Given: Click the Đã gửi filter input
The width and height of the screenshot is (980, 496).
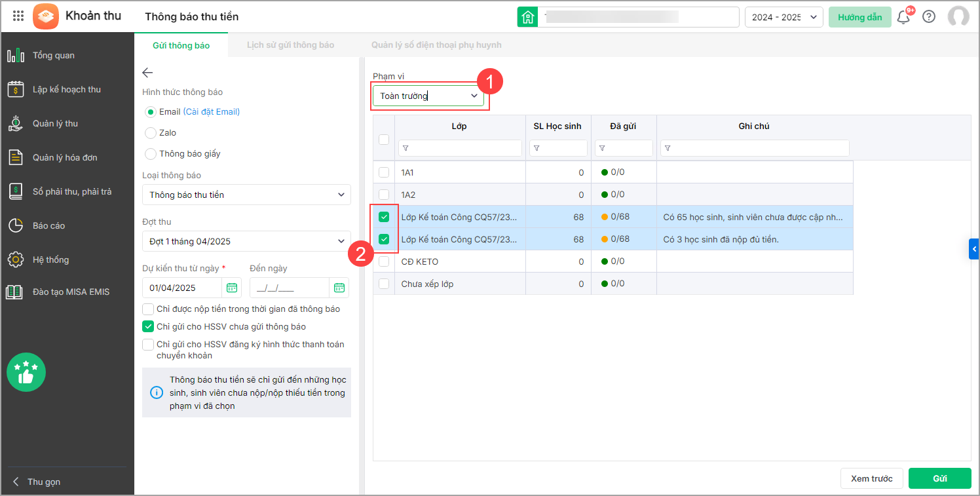Looking at the screenshot, I should 624,148.
